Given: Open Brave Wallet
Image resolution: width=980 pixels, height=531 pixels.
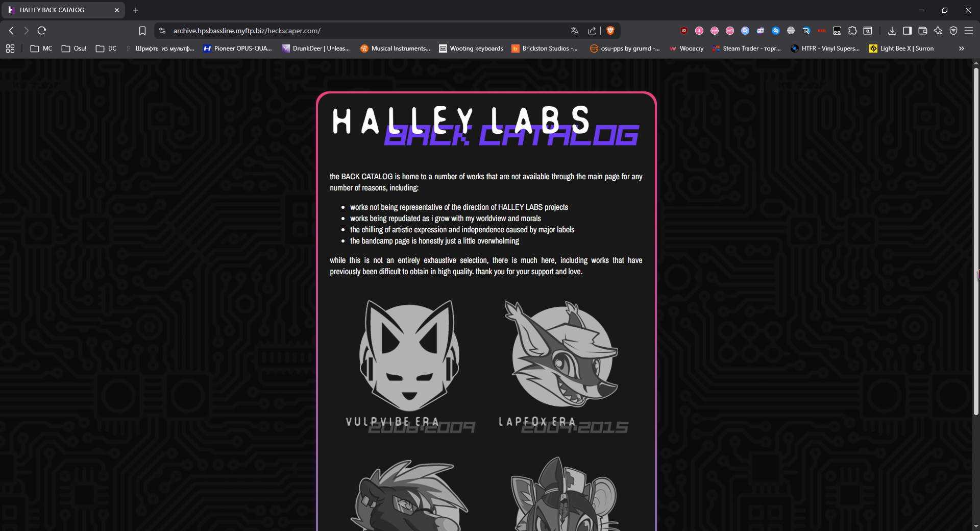Looking at the screenshot, I should point(922,31).
